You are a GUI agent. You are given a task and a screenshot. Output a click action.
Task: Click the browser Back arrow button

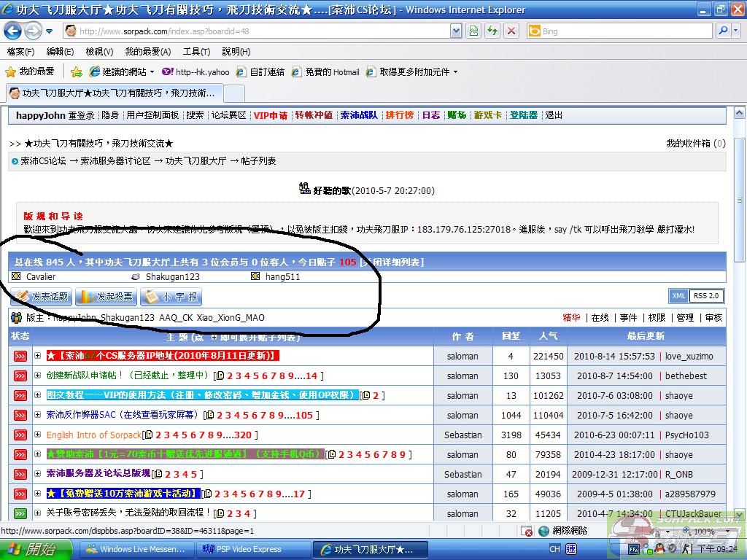[x=13, y=31]
